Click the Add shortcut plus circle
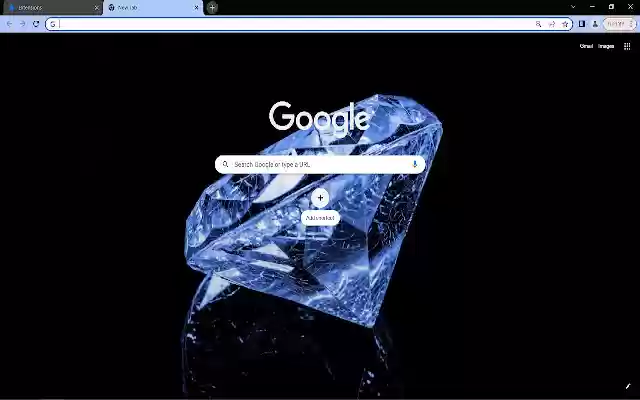This screenshot has width=640, height=400. click(x=320, y=198)
